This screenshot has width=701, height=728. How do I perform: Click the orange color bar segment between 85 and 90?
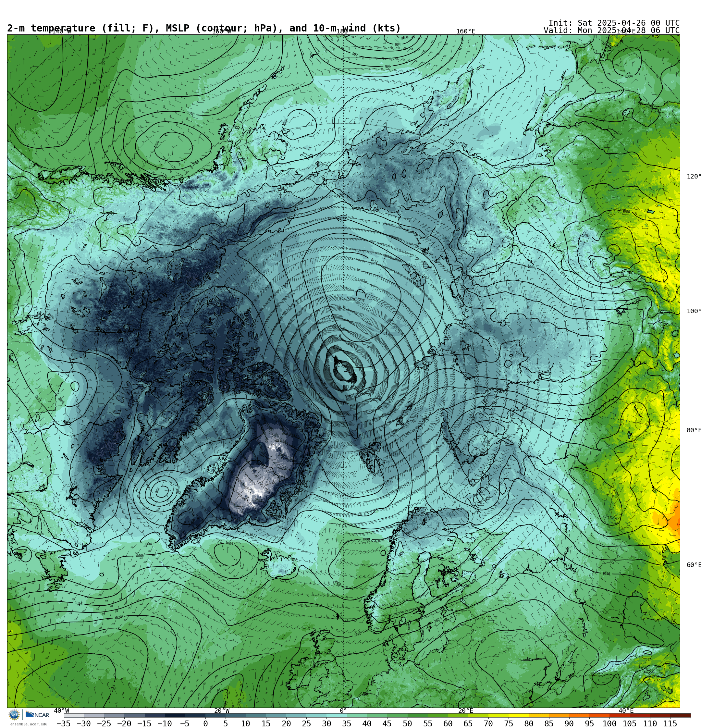tap(559, 715)
